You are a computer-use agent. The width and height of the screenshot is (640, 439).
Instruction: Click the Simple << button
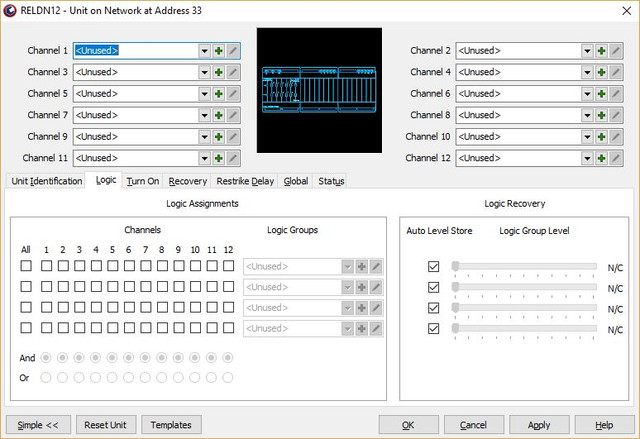click(38, 425)
